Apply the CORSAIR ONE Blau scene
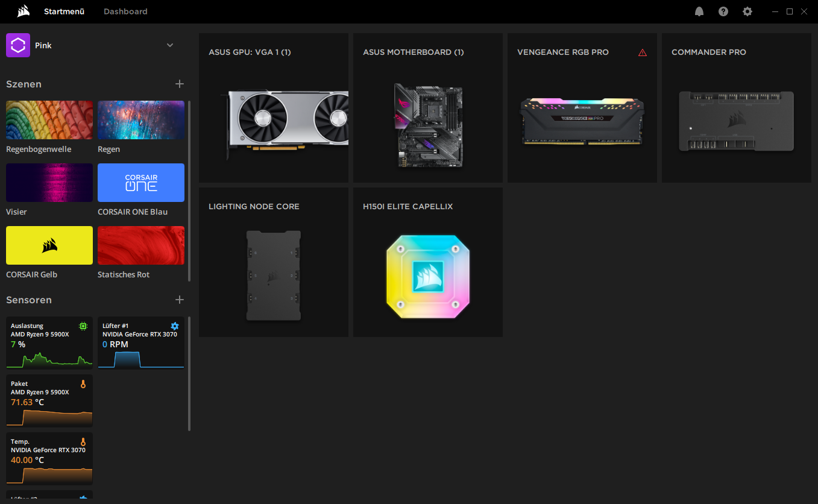 pyautogui.click(x=141, y=183)
